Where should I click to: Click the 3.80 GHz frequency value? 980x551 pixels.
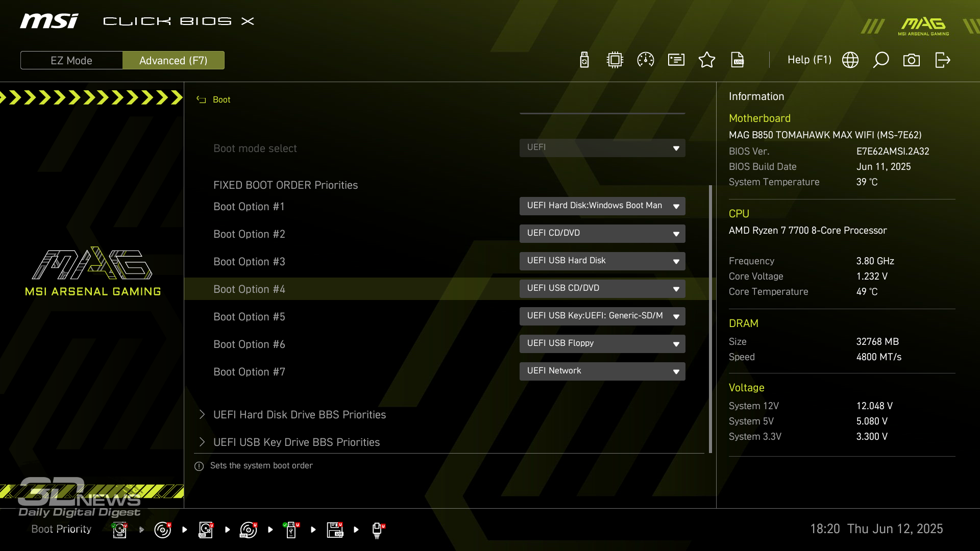tap(875, 261)
